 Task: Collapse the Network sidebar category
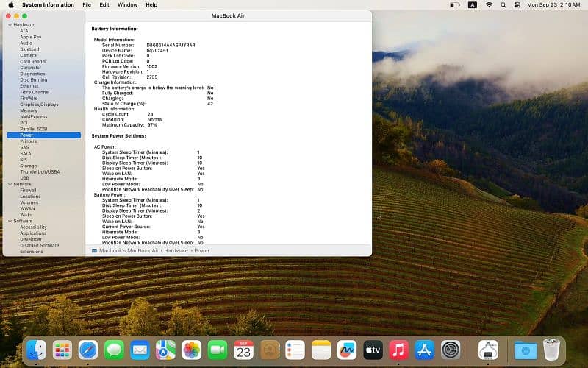click(x=10, y=184)
